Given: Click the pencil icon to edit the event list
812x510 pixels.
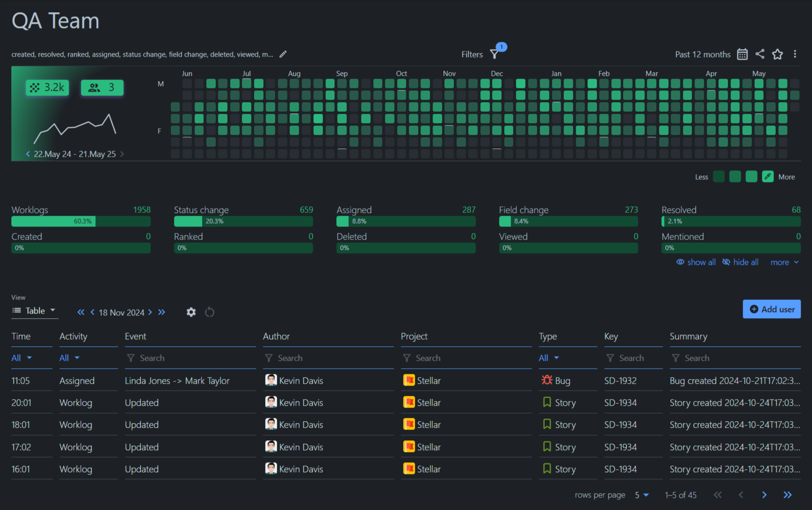Looking at the screenshot, I should 283,54.
